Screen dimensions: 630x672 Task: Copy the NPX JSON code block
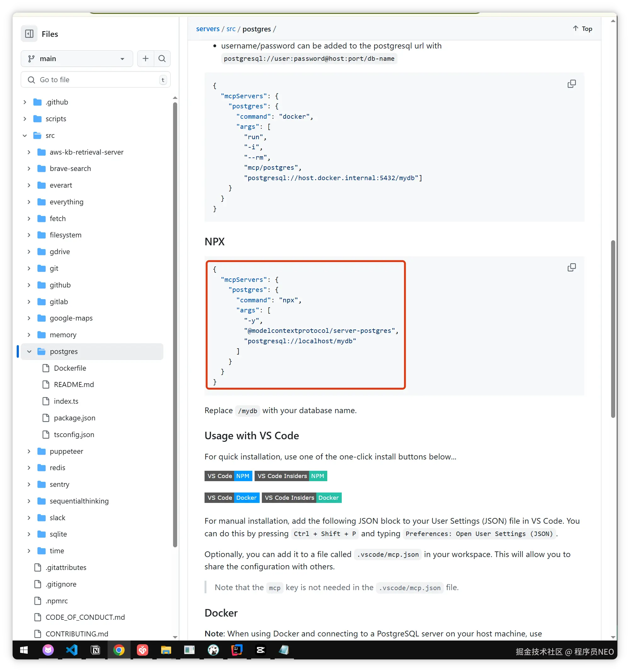[x=571, y=267]
